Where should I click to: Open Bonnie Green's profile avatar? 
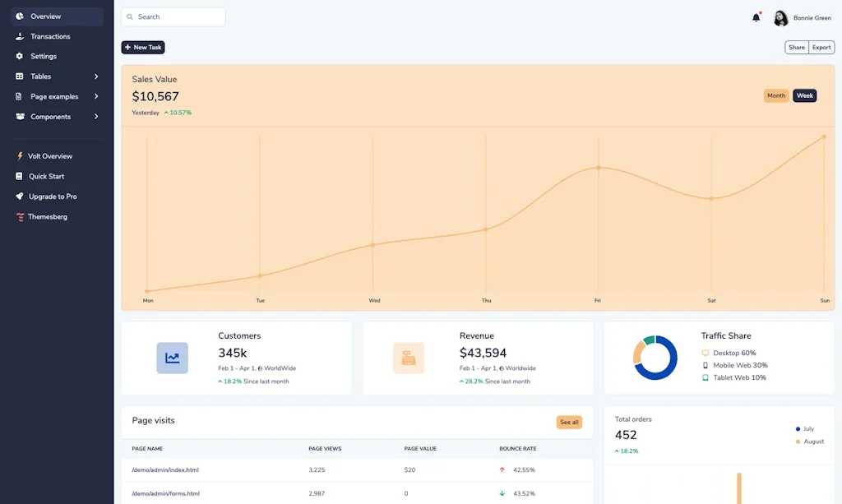[x=780, y=18]
